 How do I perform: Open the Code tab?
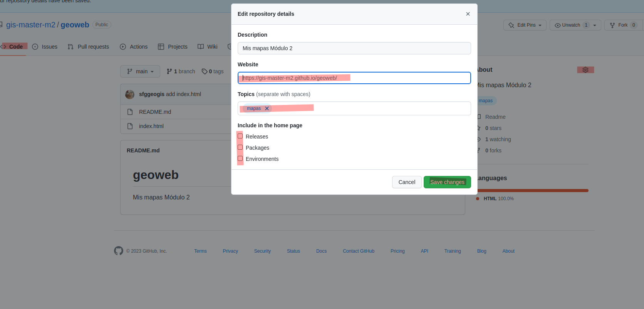[x=13, y=47]
